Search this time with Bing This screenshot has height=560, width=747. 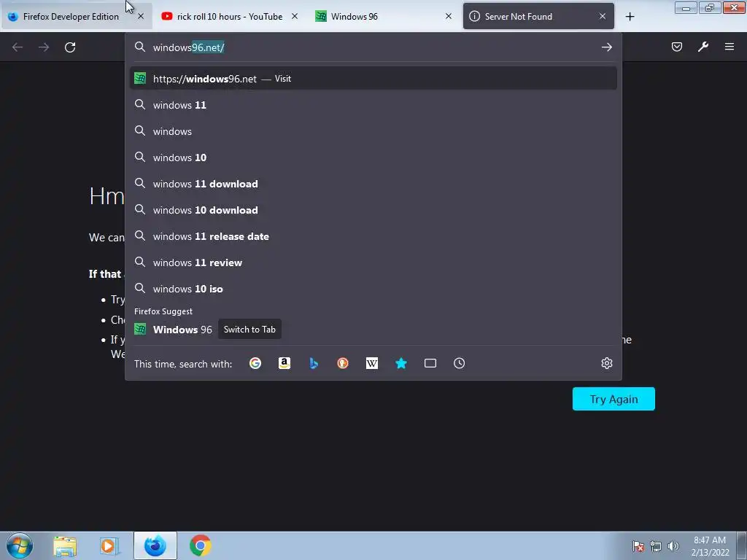click(314, 363)
